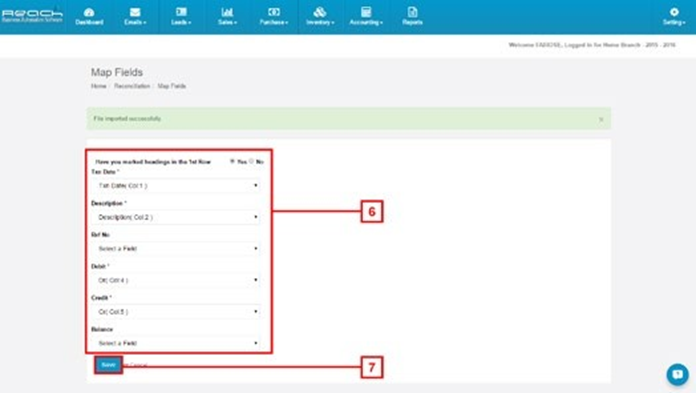Open the Debit column dropdown
The height and width of the screenshot is (393, 696).
[176, 280]
